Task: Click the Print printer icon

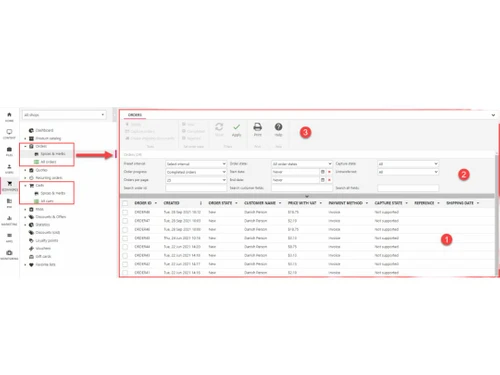Action: 258,127
